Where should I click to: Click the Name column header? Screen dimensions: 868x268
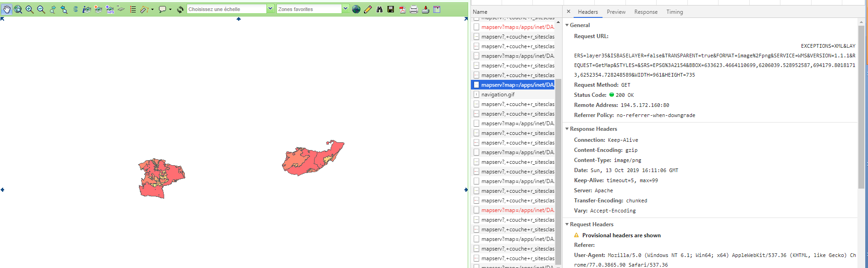tap(480, 12)
